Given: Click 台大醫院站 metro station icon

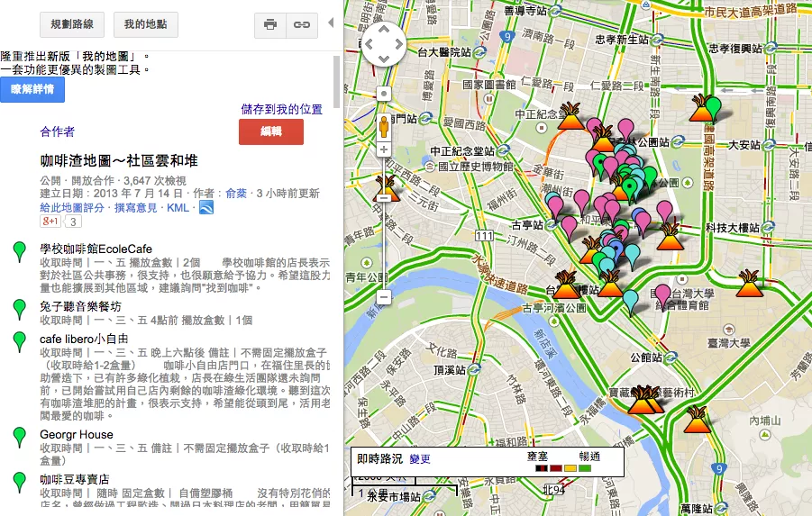Looking at the screenshot, I should pos(479,52).
